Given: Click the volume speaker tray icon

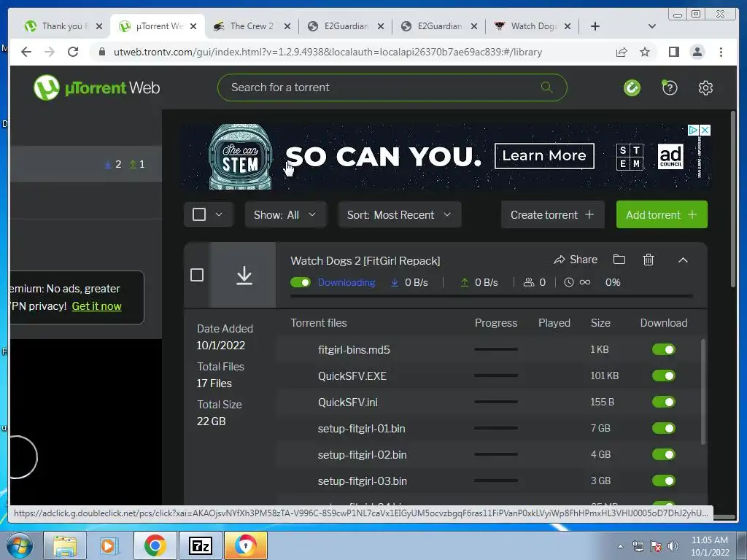Looking at the screenshot, I should [x=673, y=546].
